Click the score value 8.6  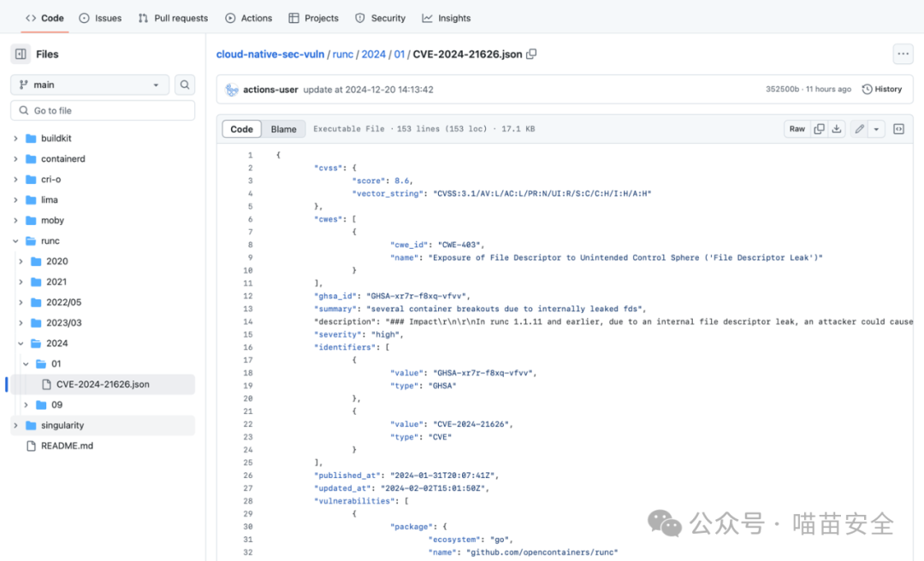tap(402, 181)
